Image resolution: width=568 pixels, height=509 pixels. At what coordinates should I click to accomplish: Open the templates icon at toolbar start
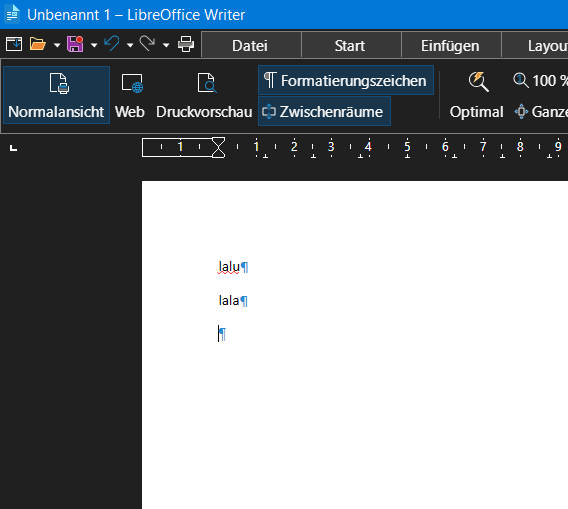(x=14, y=44)
